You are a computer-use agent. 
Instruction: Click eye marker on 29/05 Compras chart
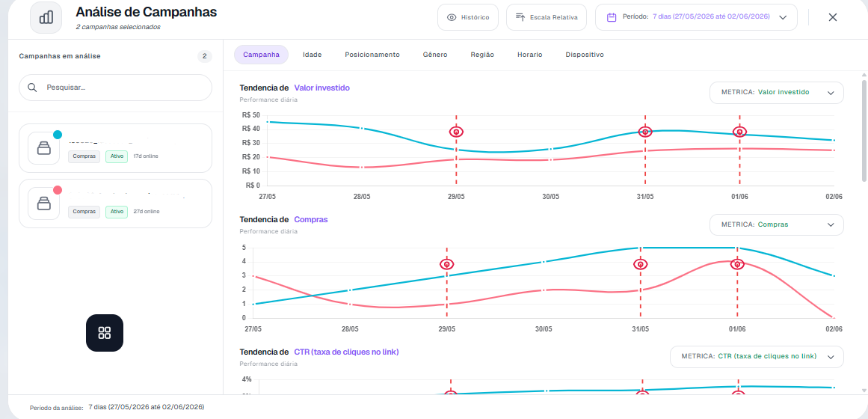[447, 264]
